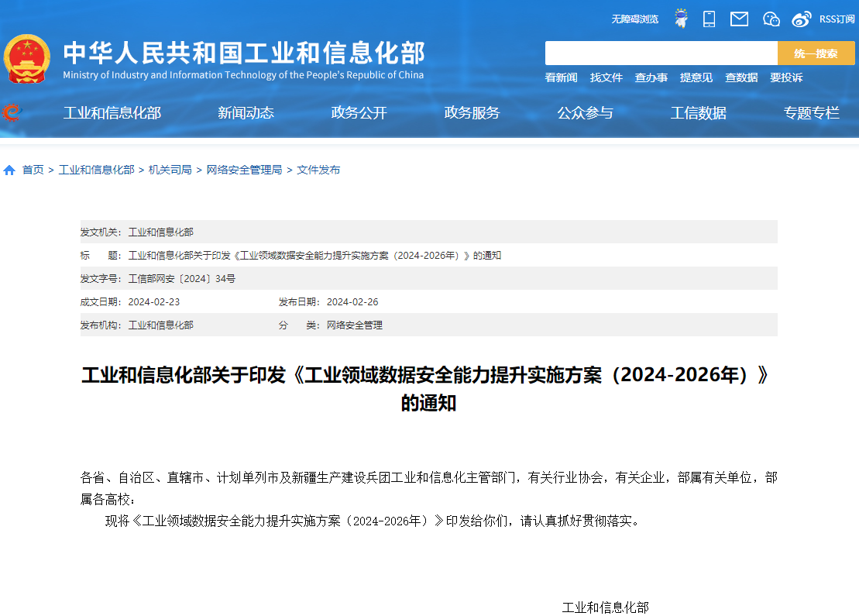Screen dimensions: 859x616
Task: Select 看新闻 quick link
Action: (561, 77)
